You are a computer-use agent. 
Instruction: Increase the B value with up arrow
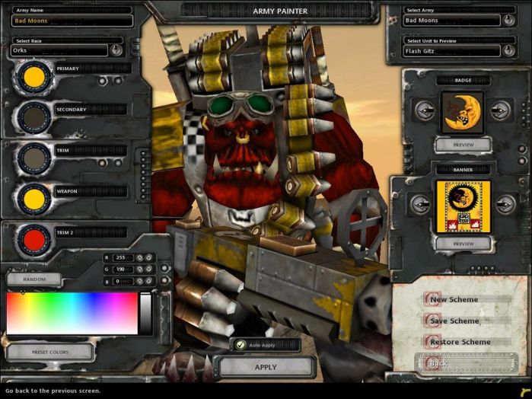click(140, 281)
